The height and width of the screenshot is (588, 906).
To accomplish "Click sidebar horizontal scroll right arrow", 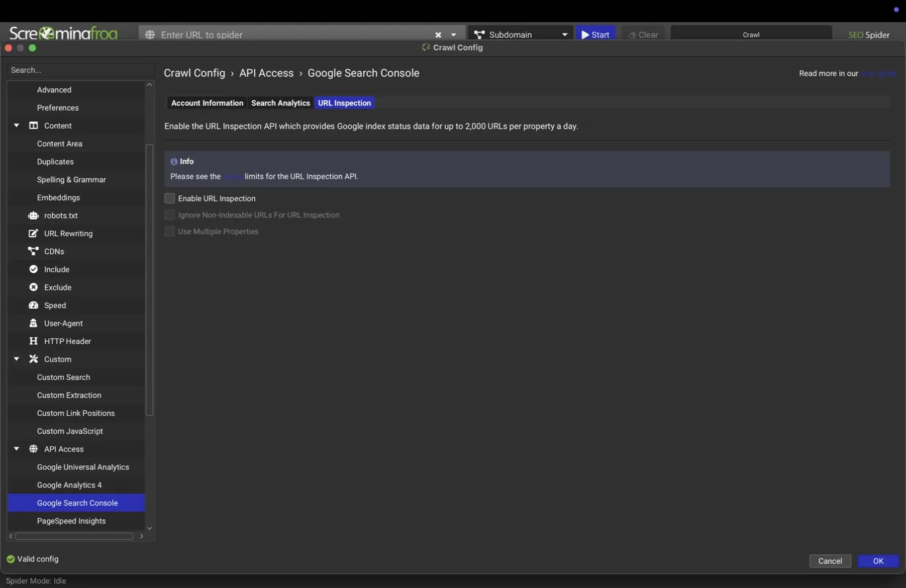I will click(x=141, y=536).
